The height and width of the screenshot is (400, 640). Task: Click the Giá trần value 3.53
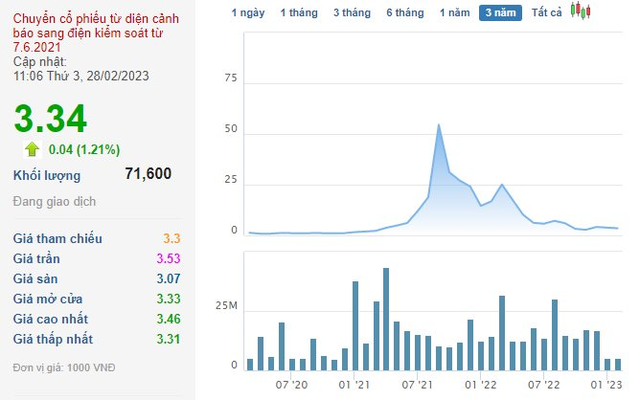(x=169, y=258)
